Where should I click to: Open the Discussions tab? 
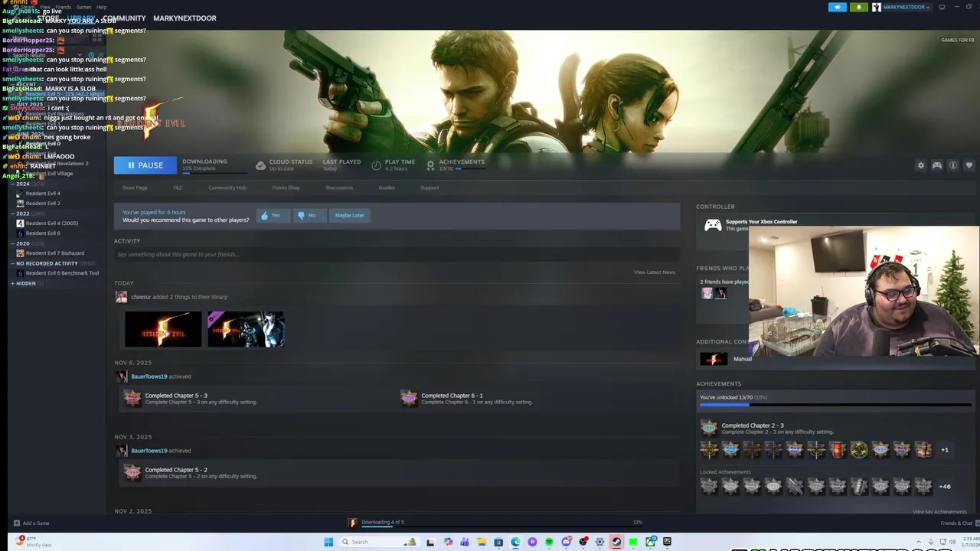point(339,187)
